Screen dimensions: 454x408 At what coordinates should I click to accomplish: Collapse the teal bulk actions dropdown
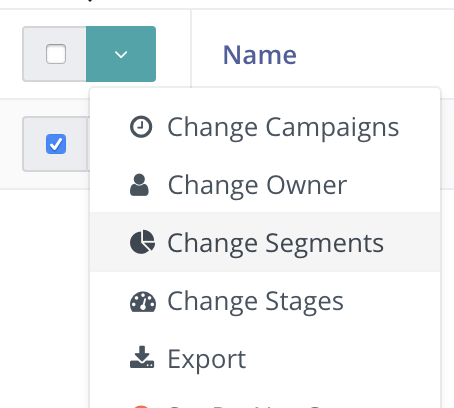tap(121, 54)
